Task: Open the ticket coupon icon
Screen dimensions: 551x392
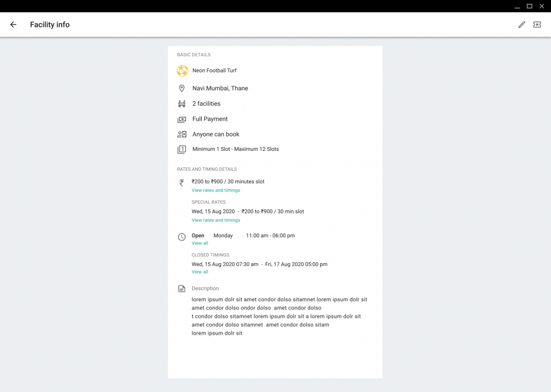Action: [537, 25]
